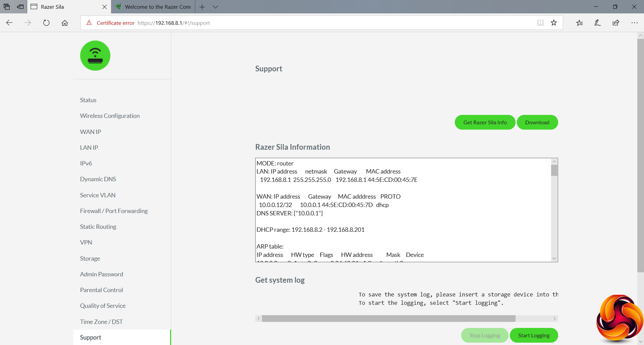644x345 pixels.
Task: Go back to the previous page
Action: pos(9,23)
